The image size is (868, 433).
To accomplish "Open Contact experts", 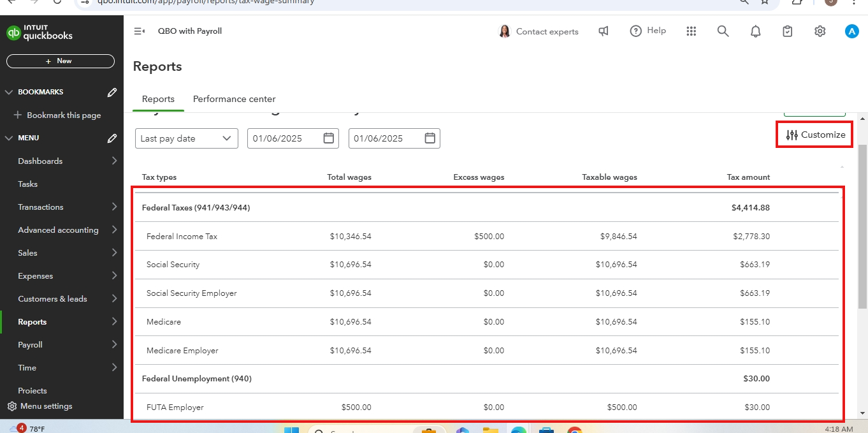I will click(x=539, y=31).
